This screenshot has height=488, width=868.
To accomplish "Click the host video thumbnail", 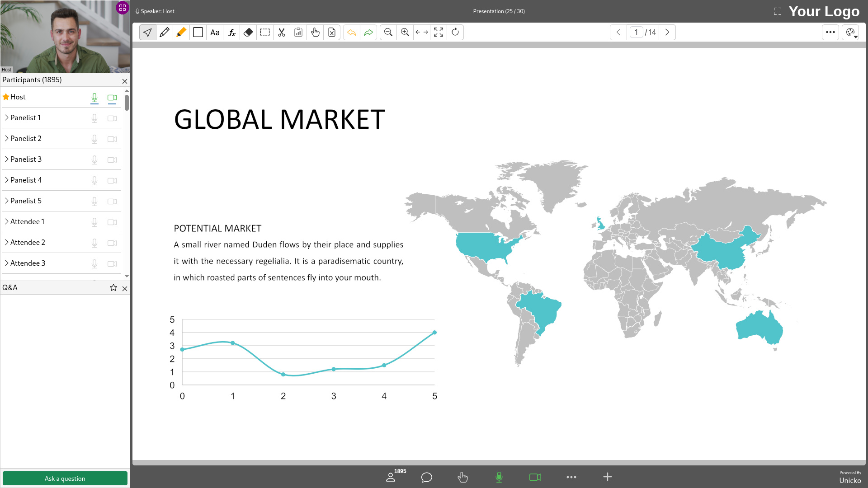I will pyautogui.click(x=65, y=37).
